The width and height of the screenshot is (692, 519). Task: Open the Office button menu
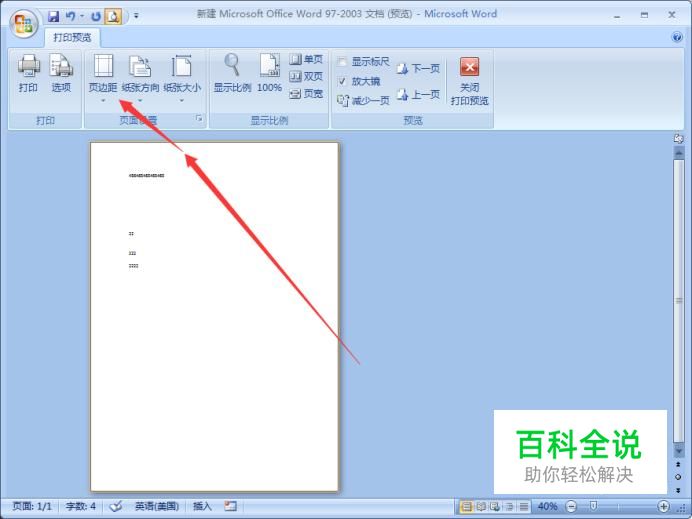(x=24, y=23)
